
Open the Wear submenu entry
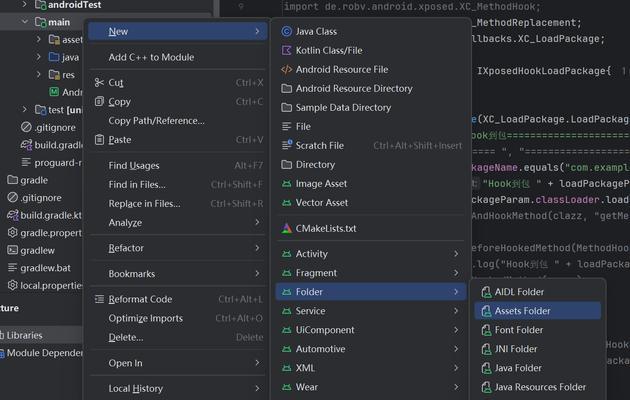[x=370, y=387]
